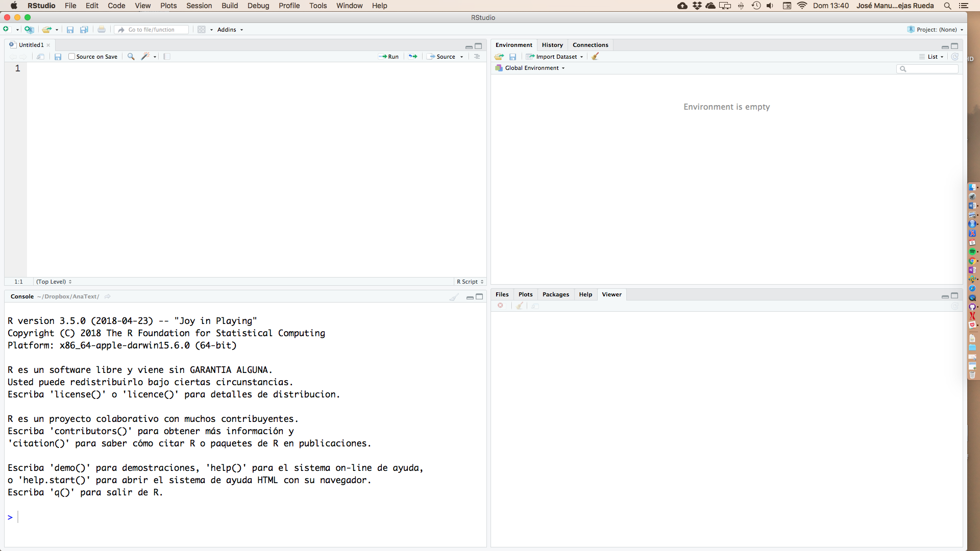Click the Import Dataset button
980x551 pixels.
click(555, 57)
